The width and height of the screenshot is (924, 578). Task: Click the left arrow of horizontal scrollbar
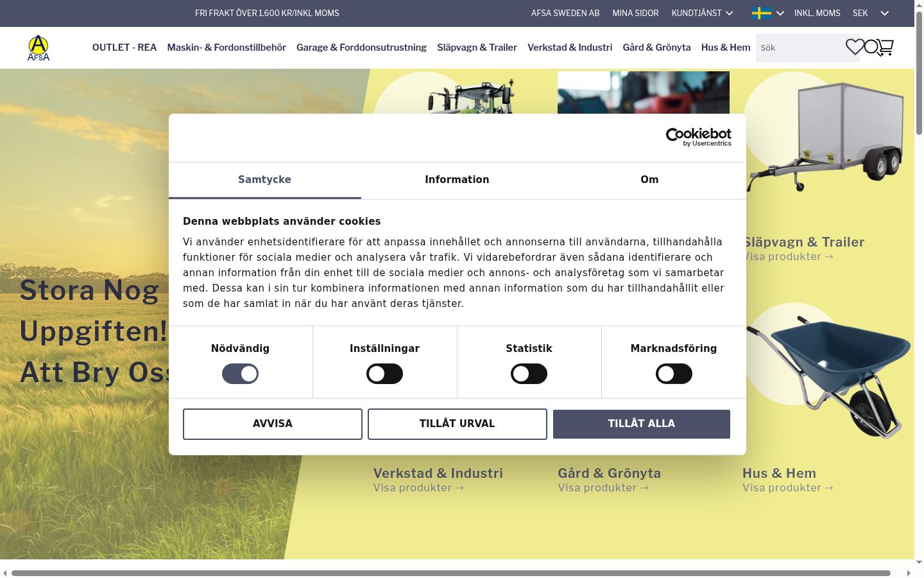click(5, 573)
